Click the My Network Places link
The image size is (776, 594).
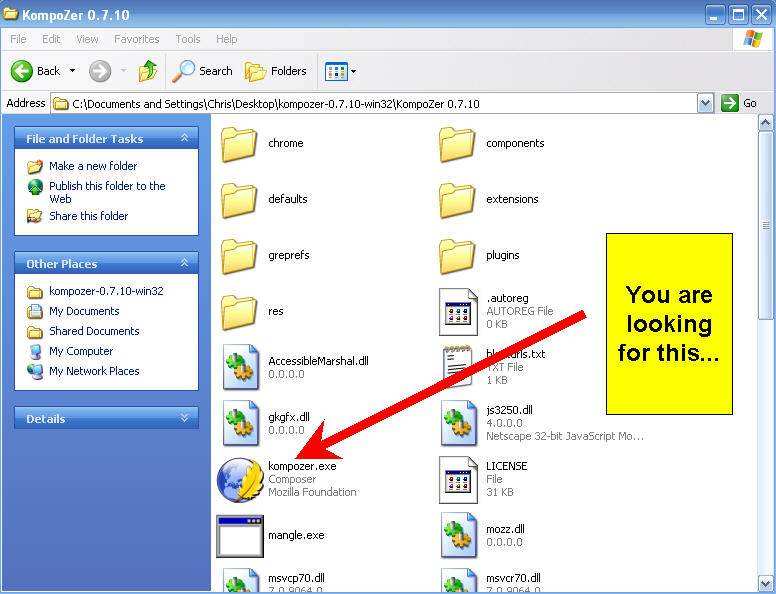[94, 371]
